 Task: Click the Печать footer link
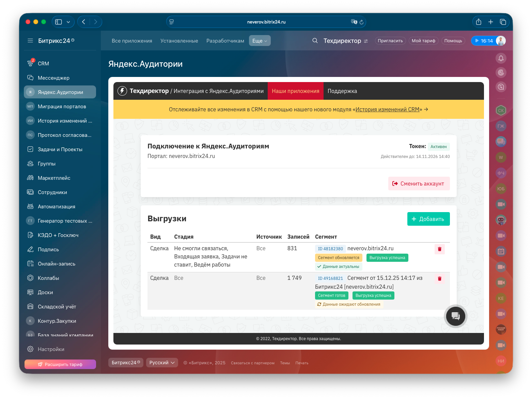302,363
